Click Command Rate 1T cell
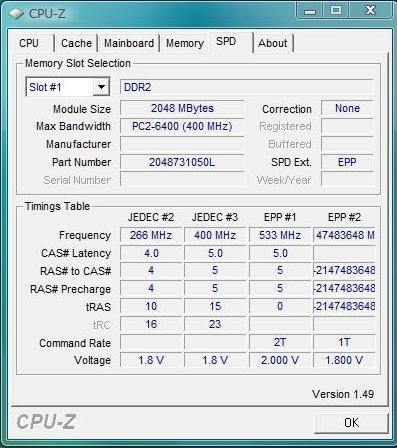Screen dimensions: 397x448 (x=344, y=342)
